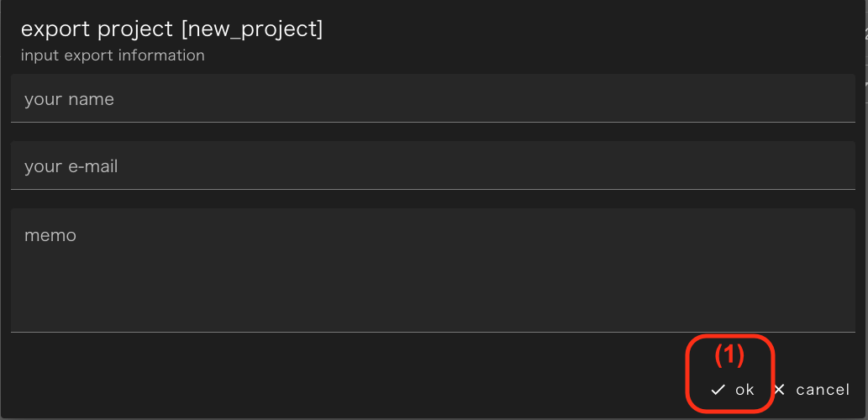Screen dimensions: 868x420
Task: Click the checkmark icon beside ok
Action: point(718,390)
